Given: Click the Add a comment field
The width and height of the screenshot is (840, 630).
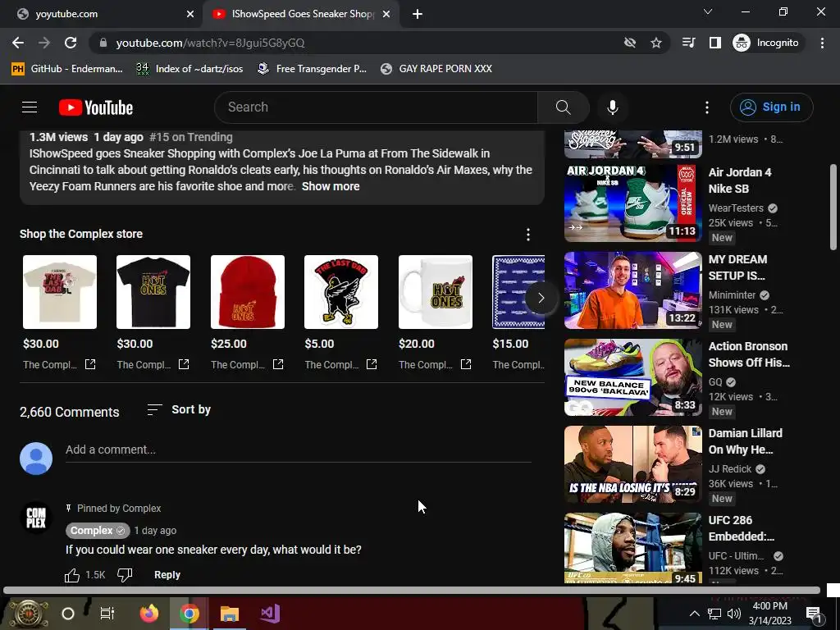Looking at the screenshot, I should click(299, 450).
